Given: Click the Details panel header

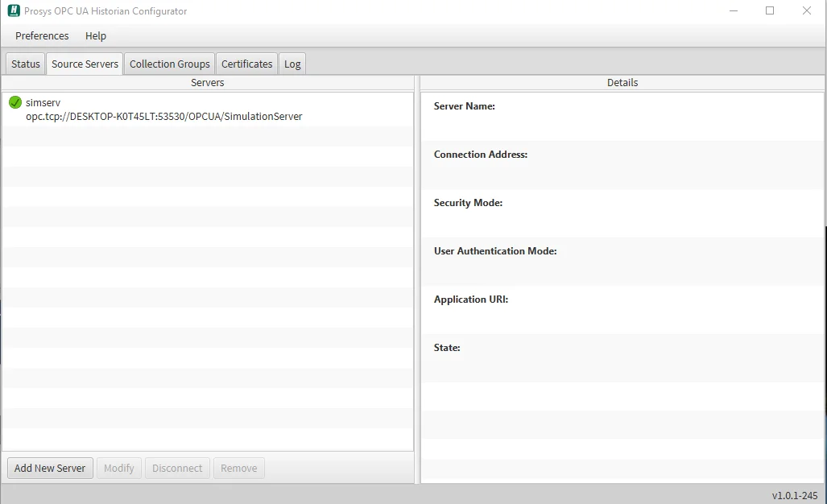Looking at the screenshot, I should [x=622, y=83].
